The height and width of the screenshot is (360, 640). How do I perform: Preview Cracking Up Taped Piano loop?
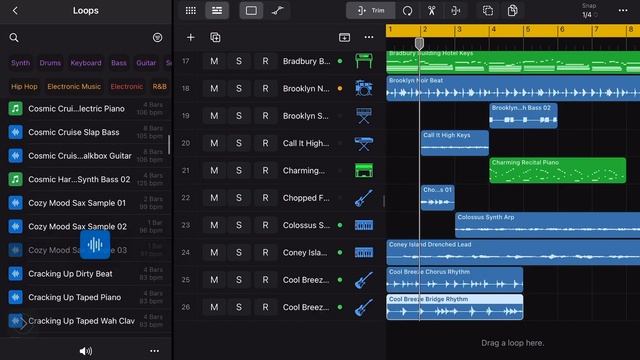click(x=86, y=298)
